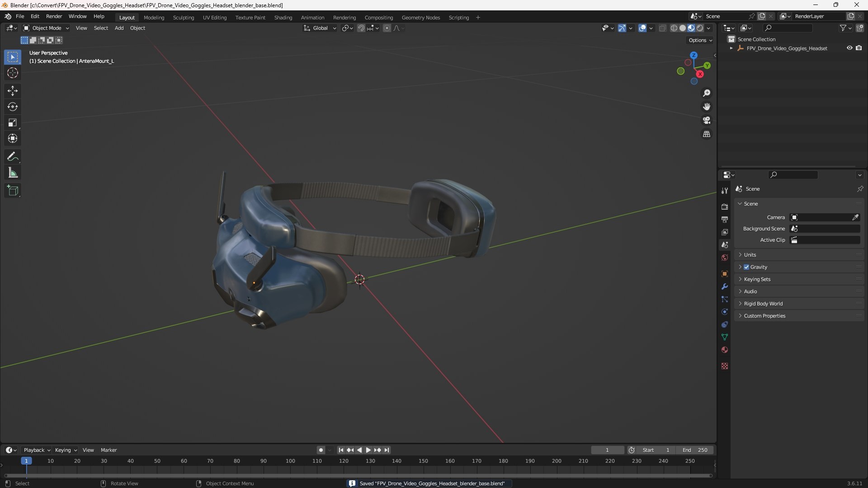Enable the Gravity checkbox
This screenshot has height=488, width=868.
tap(746, 267)
